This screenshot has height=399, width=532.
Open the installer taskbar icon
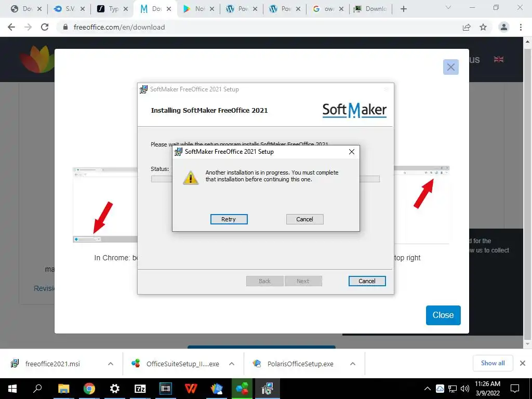click(x=268, y=389)
